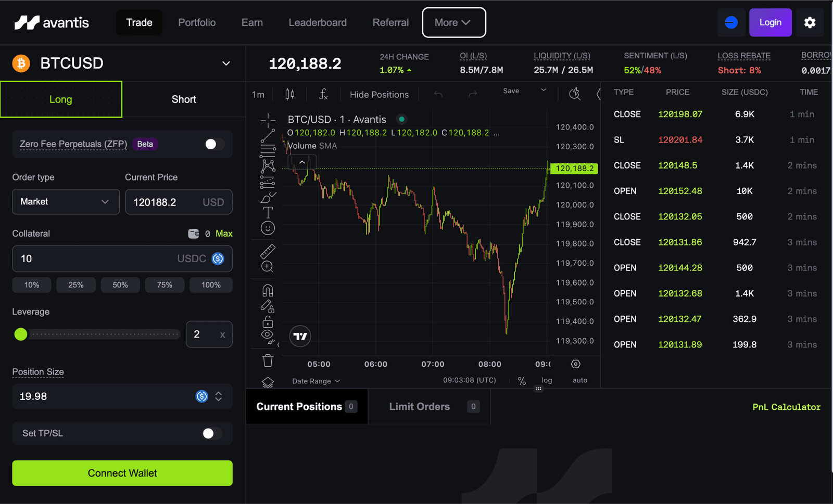Screen dimensions: 833x504
Task: Click the undo arrow on the chart
Action: 438,94
